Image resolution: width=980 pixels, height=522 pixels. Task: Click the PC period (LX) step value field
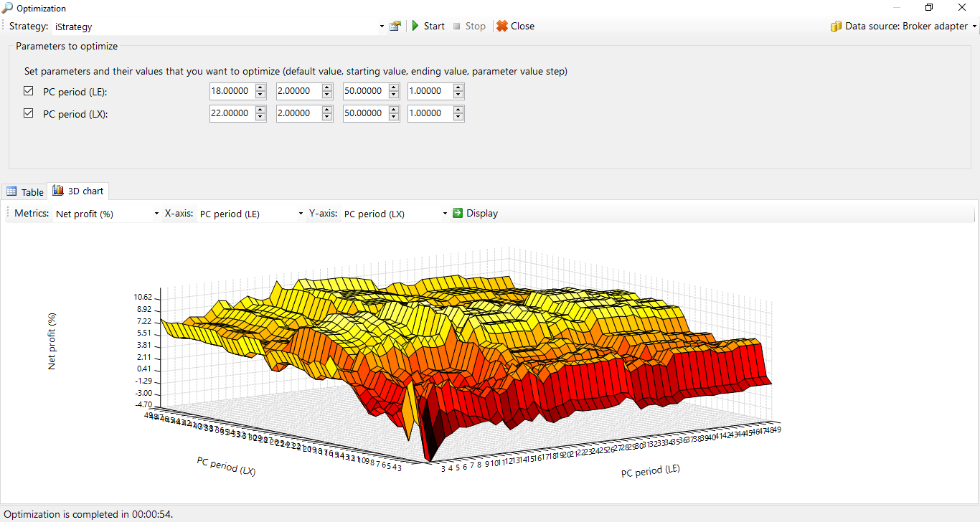430,113
